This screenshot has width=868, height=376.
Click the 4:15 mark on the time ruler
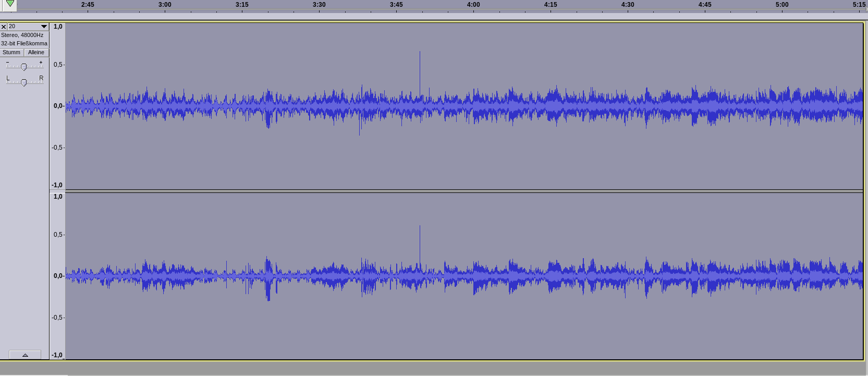(551, 5)
